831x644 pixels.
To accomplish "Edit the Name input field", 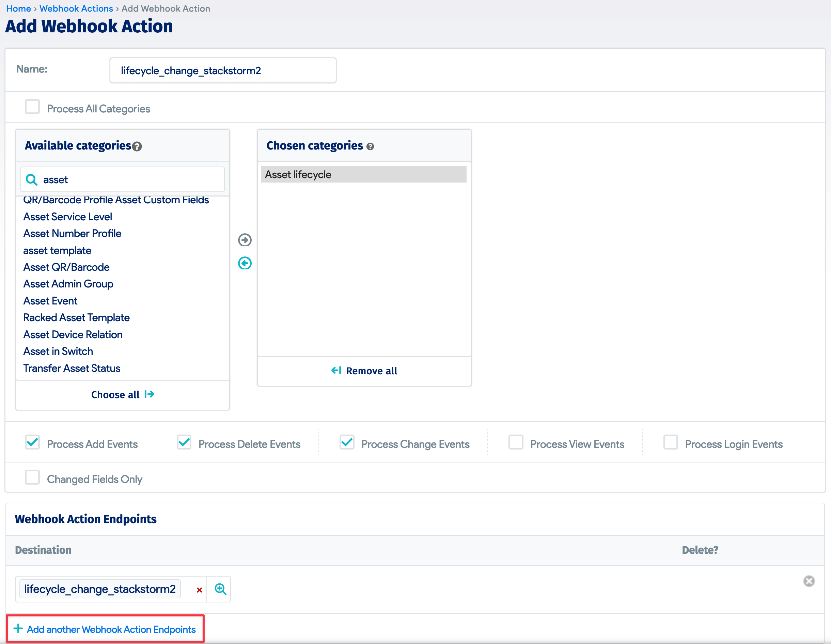I will (223, 70).
